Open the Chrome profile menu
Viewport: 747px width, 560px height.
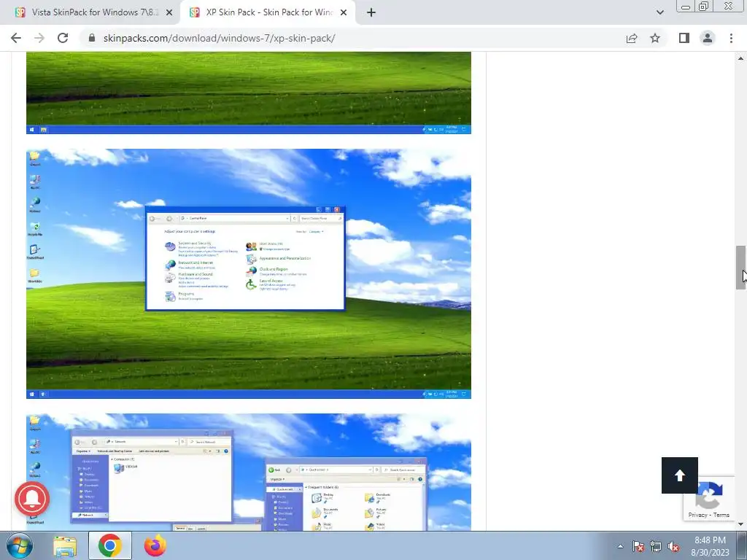click(708, 38)
